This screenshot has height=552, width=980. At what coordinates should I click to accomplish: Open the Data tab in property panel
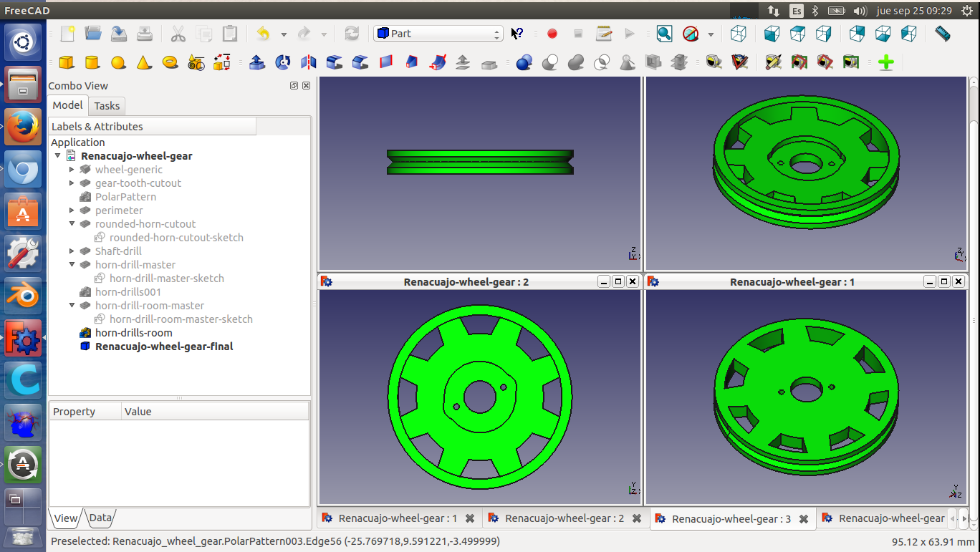click(100, 518)
